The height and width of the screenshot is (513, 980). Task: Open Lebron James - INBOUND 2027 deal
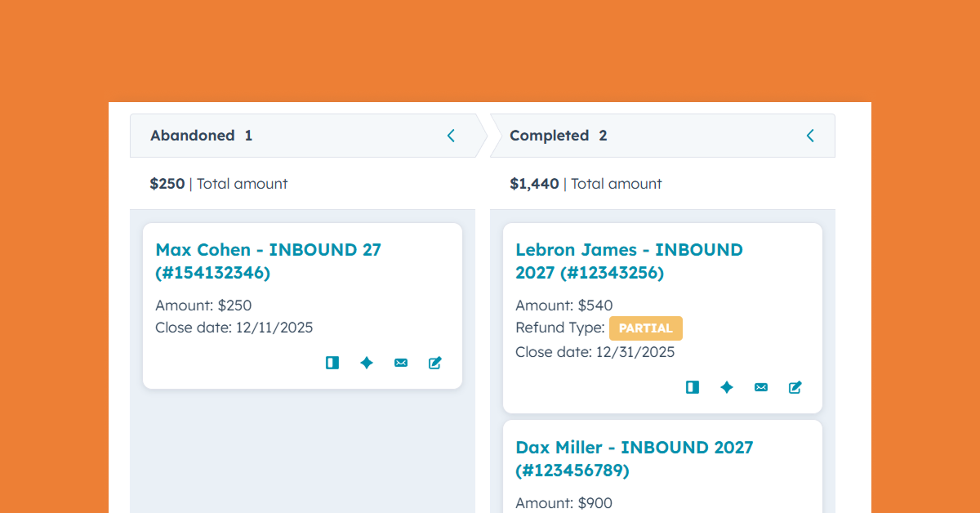point(629,261)
